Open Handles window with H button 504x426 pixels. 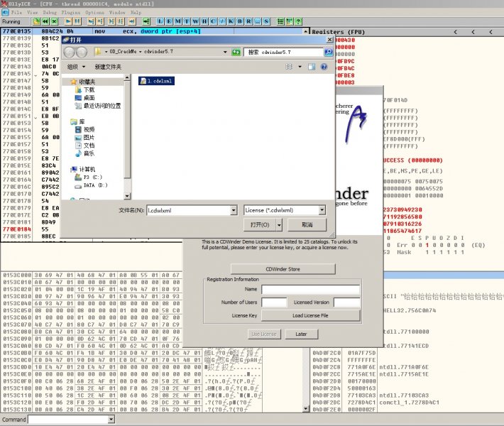pyautogui.click(x=204, y=21)
